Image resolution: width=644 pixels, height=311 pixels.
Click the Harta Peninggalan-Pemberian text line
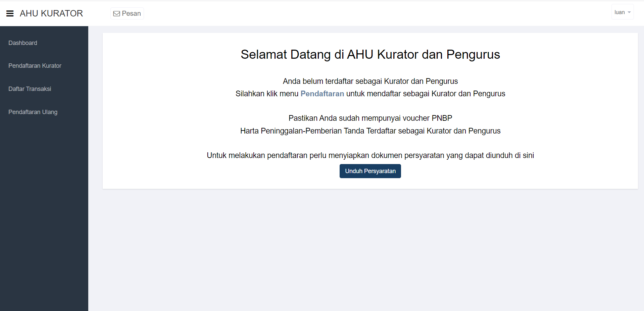click(x=370, y=131)
